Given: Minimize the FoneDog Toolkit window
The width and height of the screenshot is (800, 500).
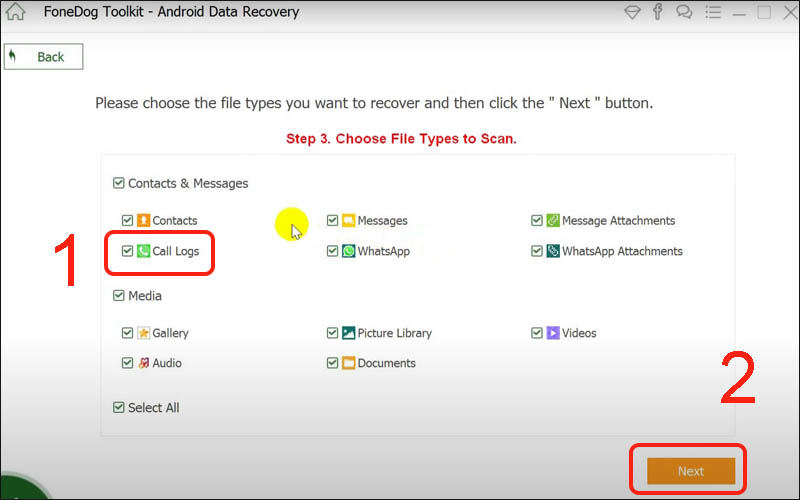Looking at the screenshot, I should click(739, 12).
